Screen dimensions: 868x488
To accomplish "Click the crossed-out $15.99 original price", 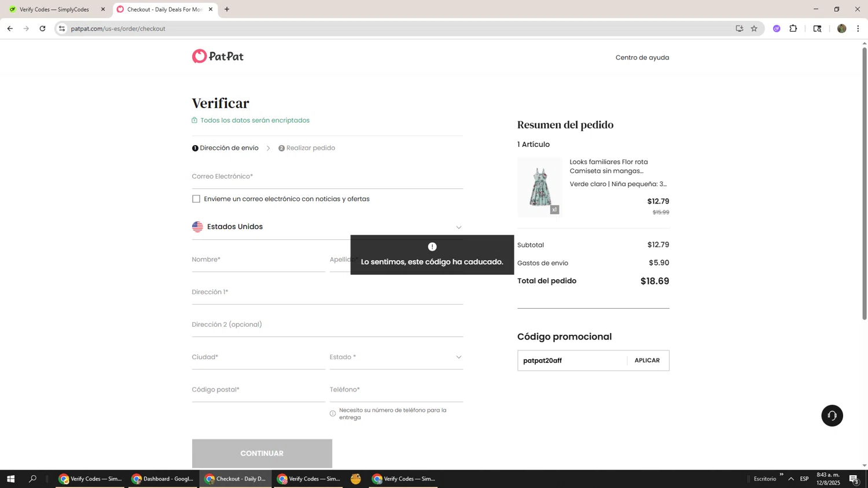I will [661, 213].
